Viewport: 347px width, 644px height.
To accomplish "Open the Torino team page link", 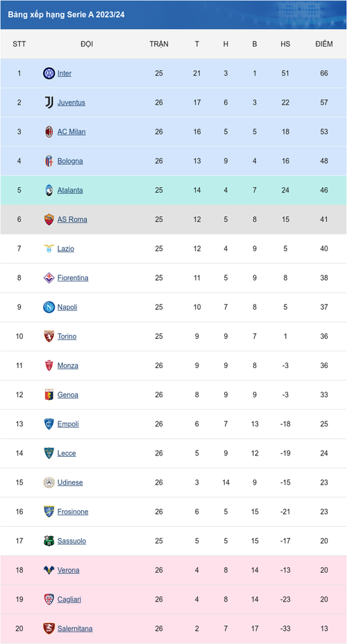I will pos(67,336).
